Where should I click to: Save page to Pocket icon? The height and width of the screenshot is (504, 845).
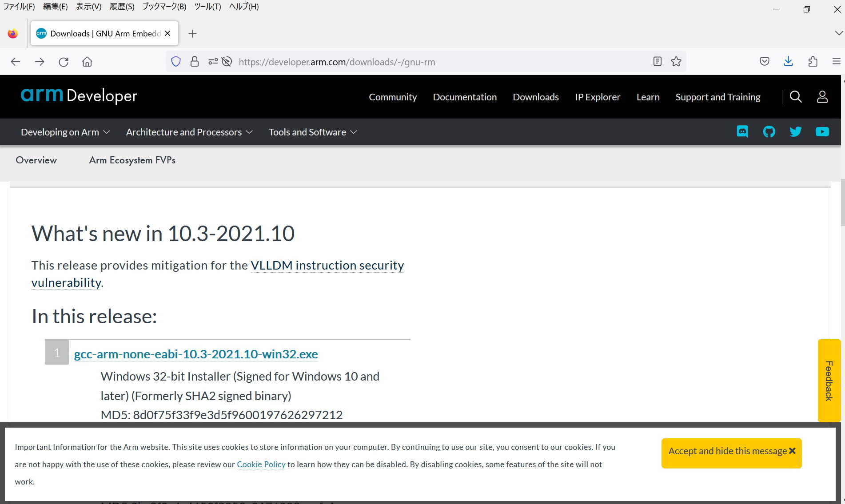pos(765,62)
